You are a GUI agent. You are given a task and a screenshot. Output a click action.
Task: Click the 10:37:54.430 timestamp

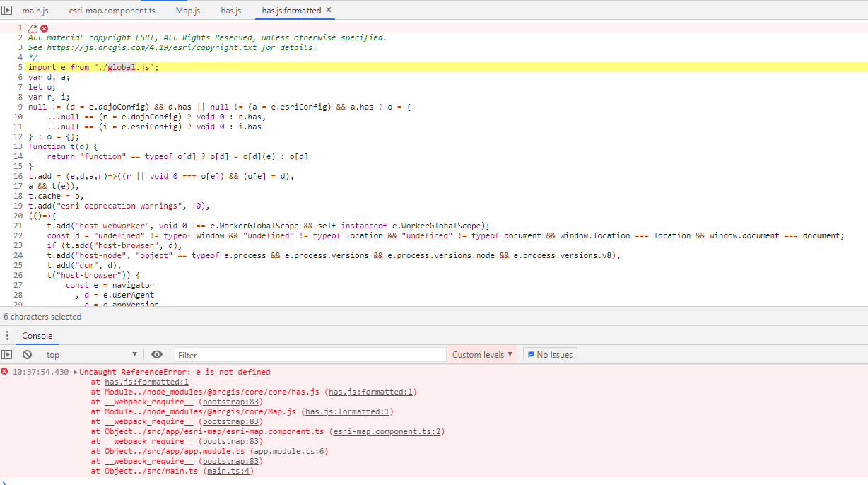pyautogui.click(x=41, y=372)
